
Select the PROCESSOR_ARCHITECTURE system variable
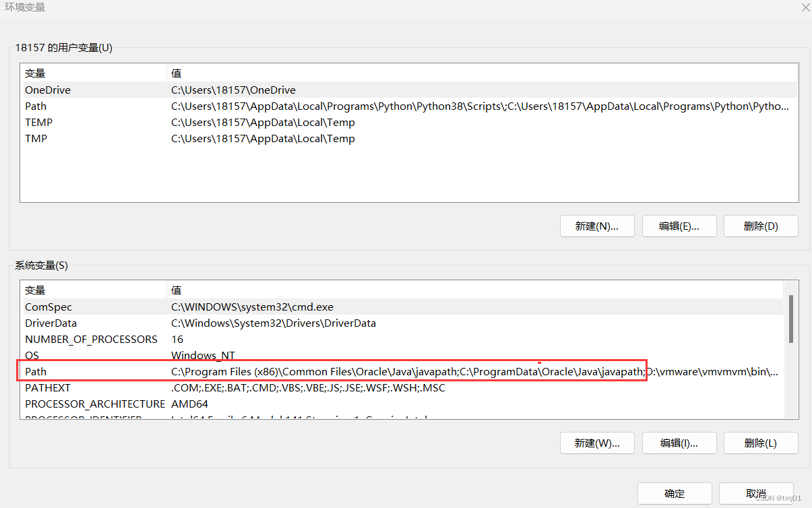click(x=402, y=404)
